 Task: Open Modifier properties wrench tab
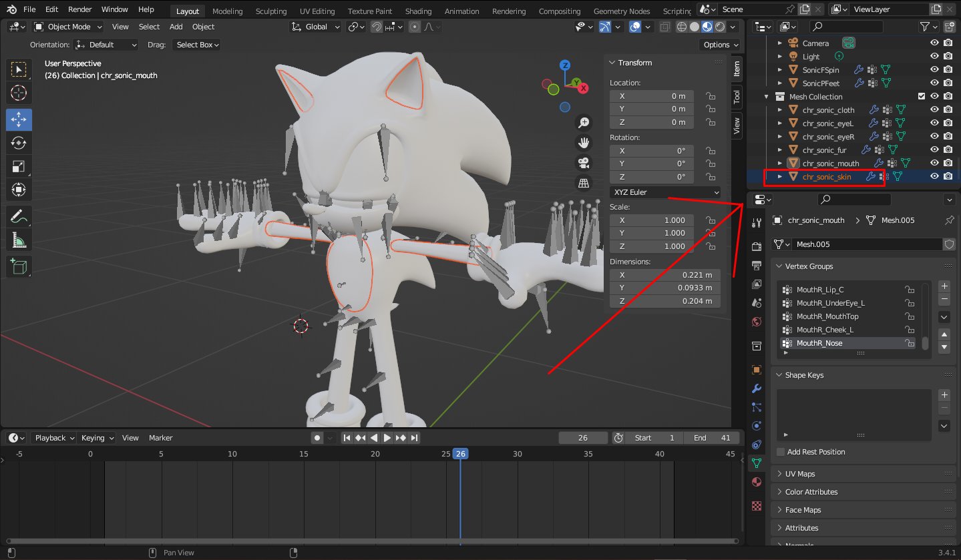(x=757, y=388)
